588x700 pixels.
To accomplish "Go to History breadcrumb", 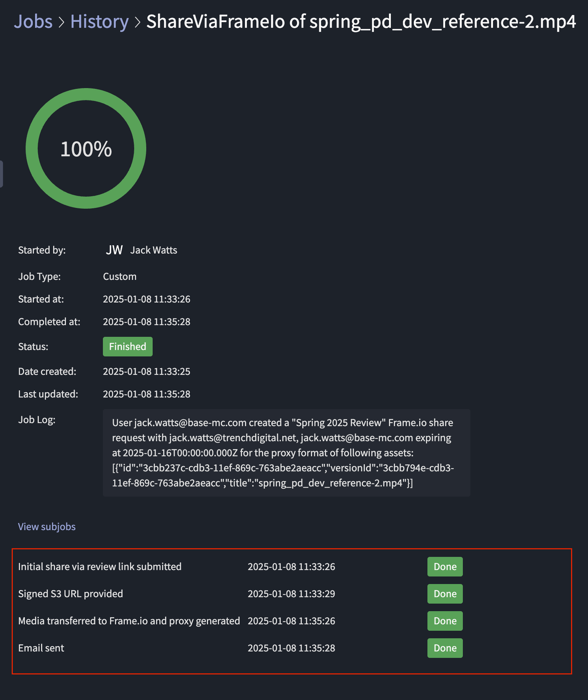I will tap(99, 21).
